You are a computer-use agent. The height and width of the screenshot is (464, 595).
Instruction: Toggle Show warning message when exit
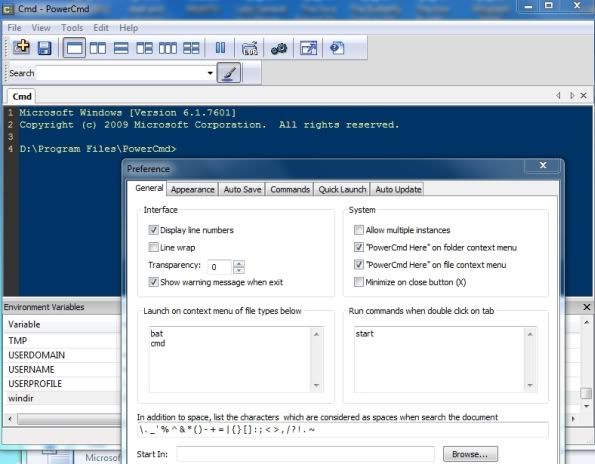153,282
